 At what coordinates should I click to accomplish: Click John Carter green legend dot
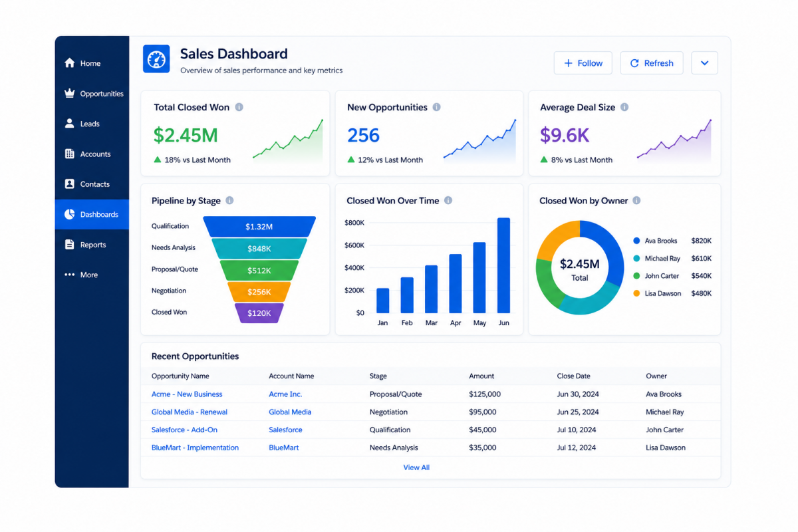click(636, 275)
